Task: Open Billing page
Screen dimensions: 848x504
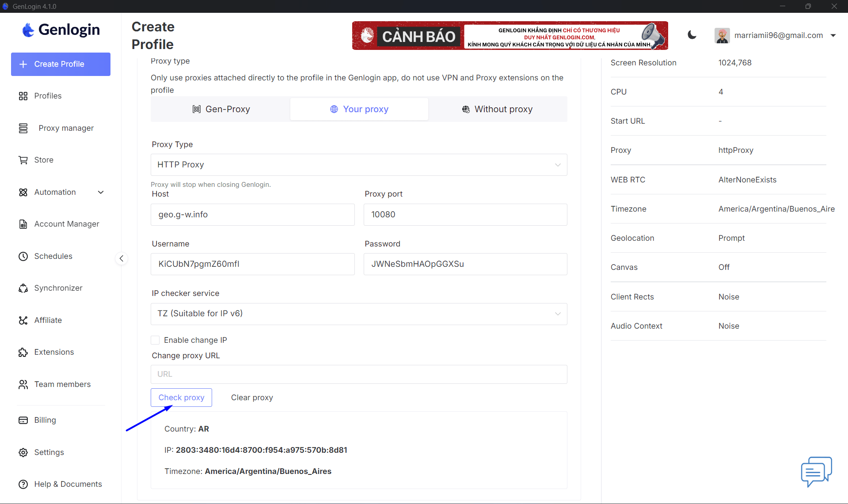Action: click(45, 420)
